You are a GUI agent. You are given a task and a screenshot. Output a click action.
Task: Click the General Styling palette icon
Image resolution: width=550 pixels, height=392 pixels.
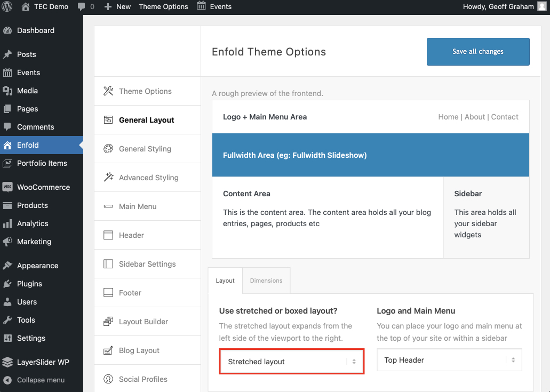108,149
